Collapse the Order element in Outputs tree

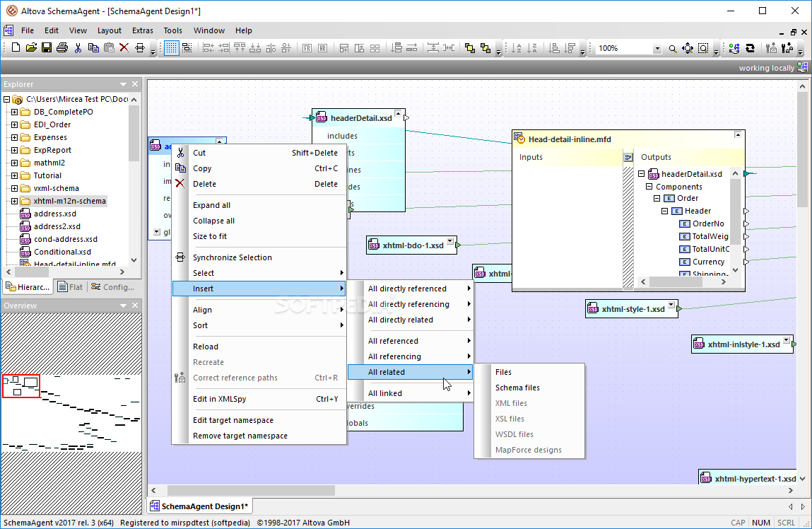(657, 199)
